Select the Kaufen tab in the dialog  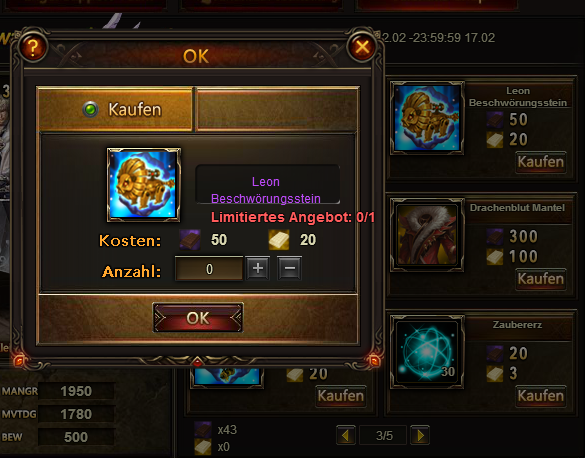pos(115,110)
